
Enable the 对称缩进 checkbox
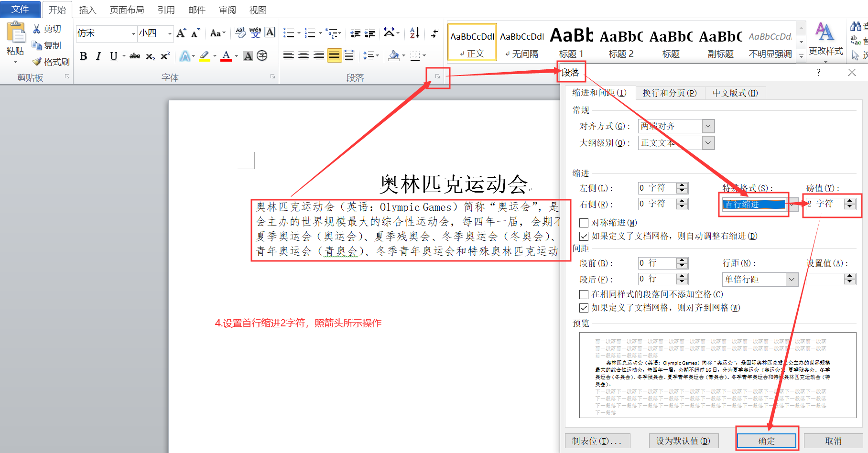click(584, 223)
